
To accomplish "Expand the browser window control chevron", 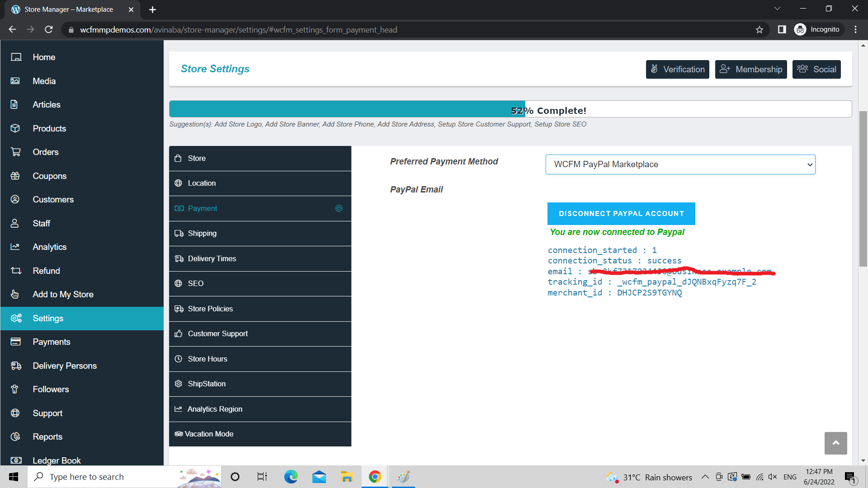I will 777,8.
